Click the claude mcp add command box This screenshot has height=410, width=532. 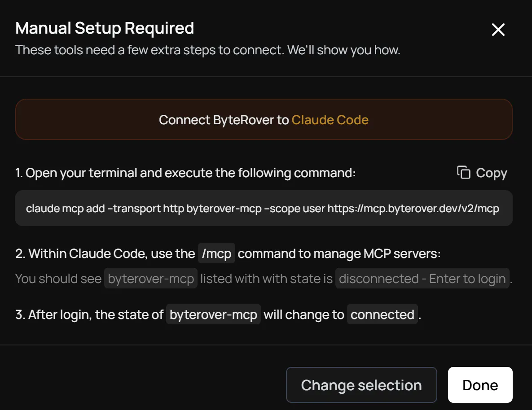pyautogui.click(x=264, y=208)
